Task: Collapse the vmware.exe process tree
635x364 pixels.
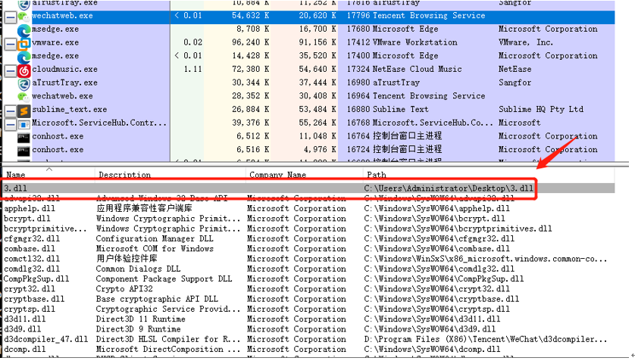Action: (x=11, y=44)
